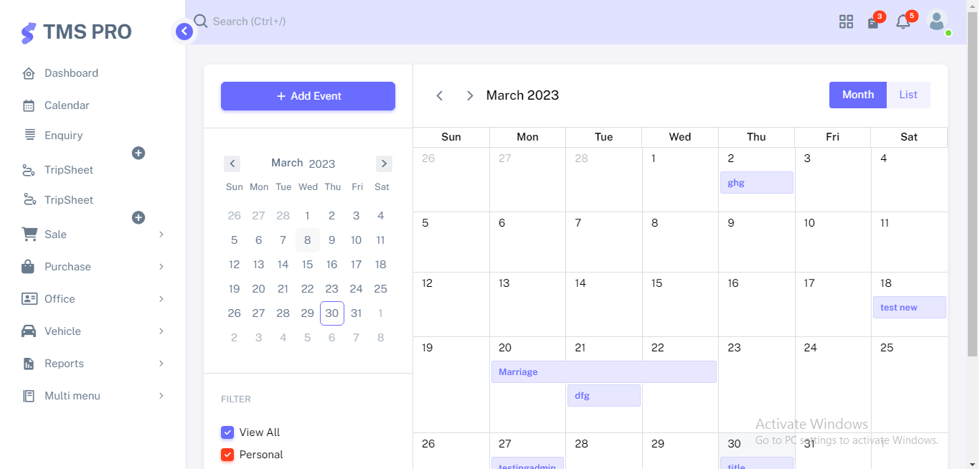980x469 pixels.
Task: Toggle the View All filter checkbox
Action: [227, 432]
